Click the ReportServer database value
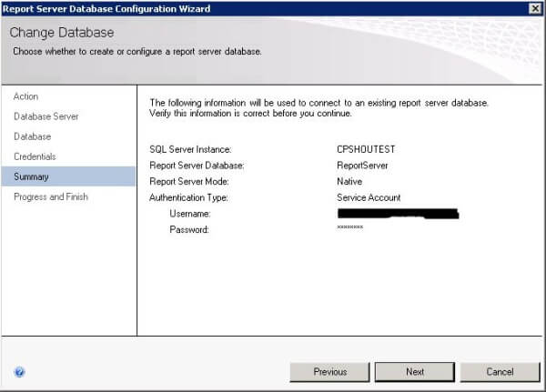 pos(362,166)
